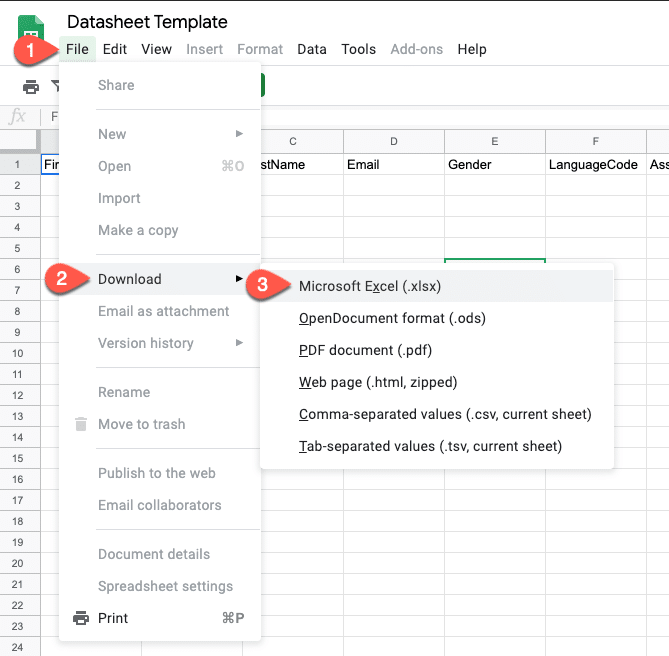Open Document details

click(160, 554)
